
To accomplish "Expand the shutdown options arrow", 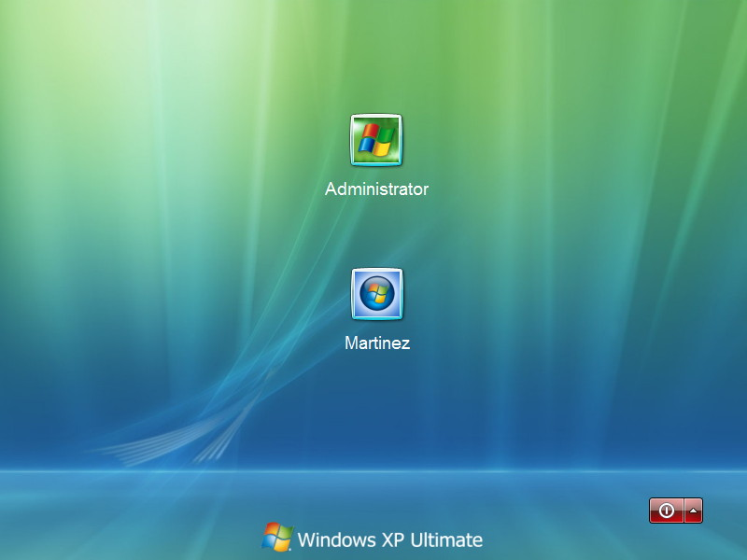I will point(694,511).
